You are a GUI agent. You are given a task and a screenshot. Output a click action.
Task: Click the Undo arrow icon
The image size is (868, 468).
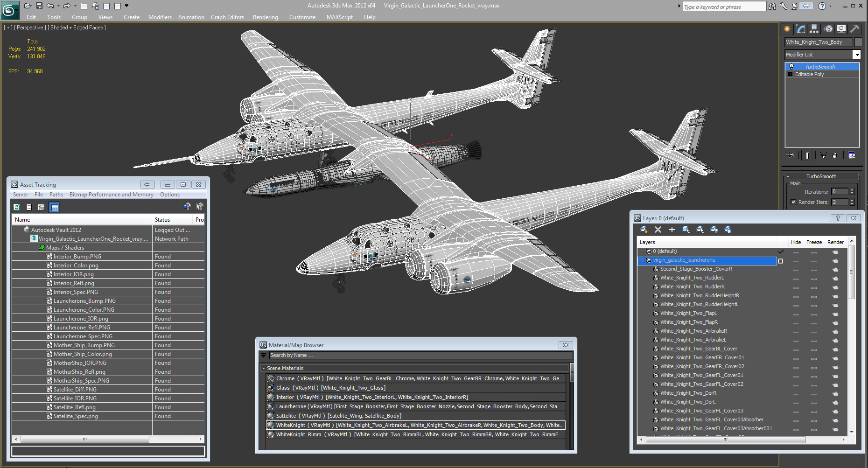tap(50, 6)
